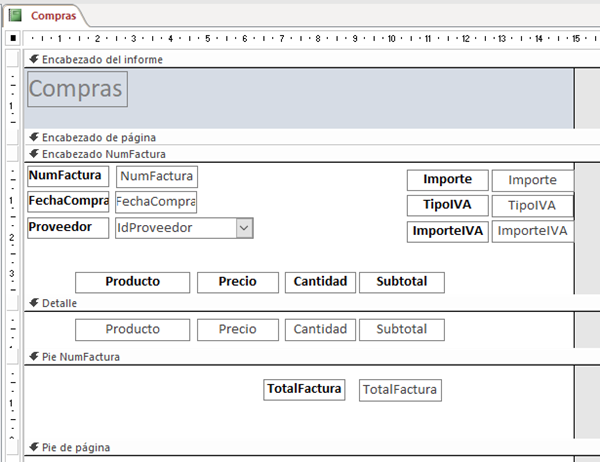Select the IdProveedor combo box field

tap(175, 228)
